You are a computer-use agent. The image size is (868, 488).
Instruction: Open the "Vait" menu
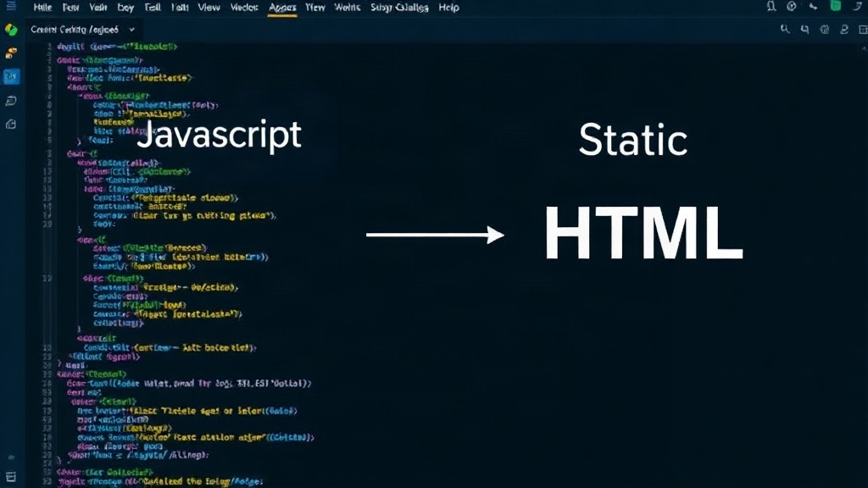(98, 8)
